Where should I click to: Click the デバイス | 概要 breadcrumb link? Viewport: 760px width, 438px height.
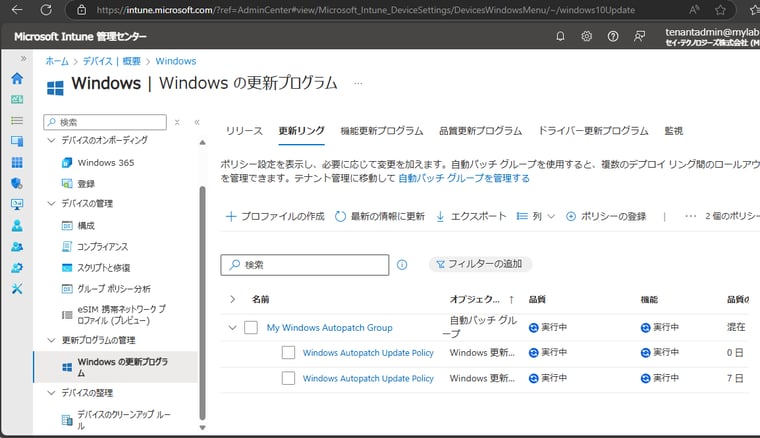point(111,61)
